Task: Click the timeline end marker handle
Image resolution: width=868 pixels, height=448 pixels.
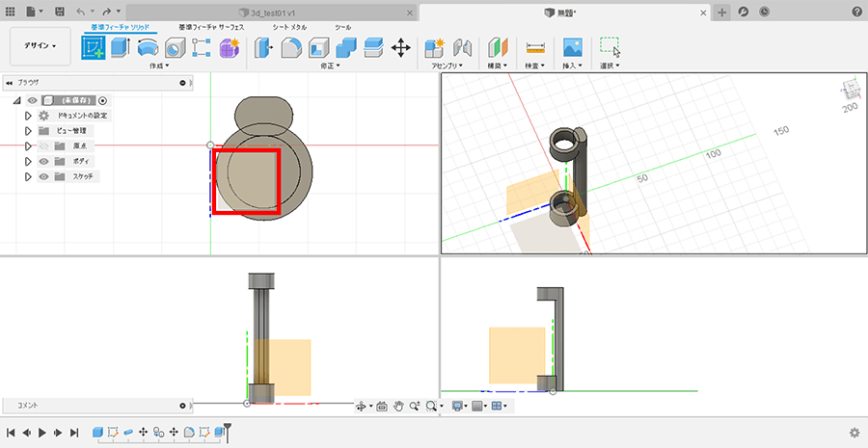Action: click(229, 428)
